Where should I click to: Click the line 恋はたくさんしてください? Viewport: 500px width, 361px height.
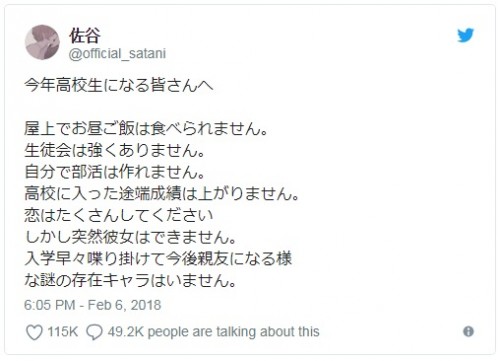118,215
